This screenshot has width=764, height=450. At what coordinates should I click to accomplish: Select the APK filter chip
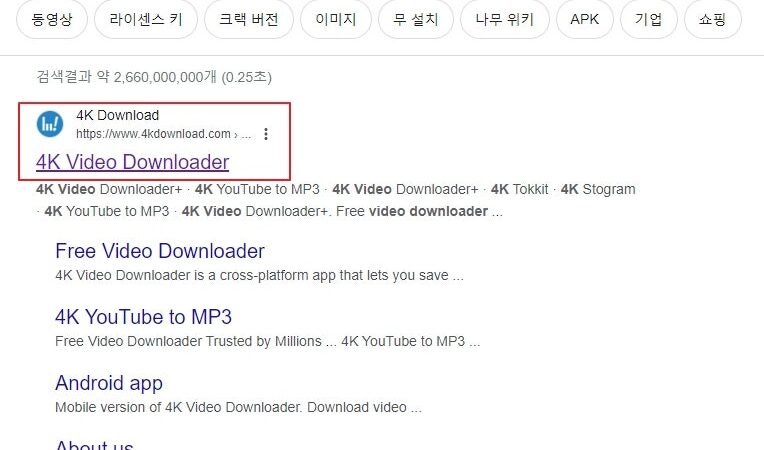coord(585,19)
